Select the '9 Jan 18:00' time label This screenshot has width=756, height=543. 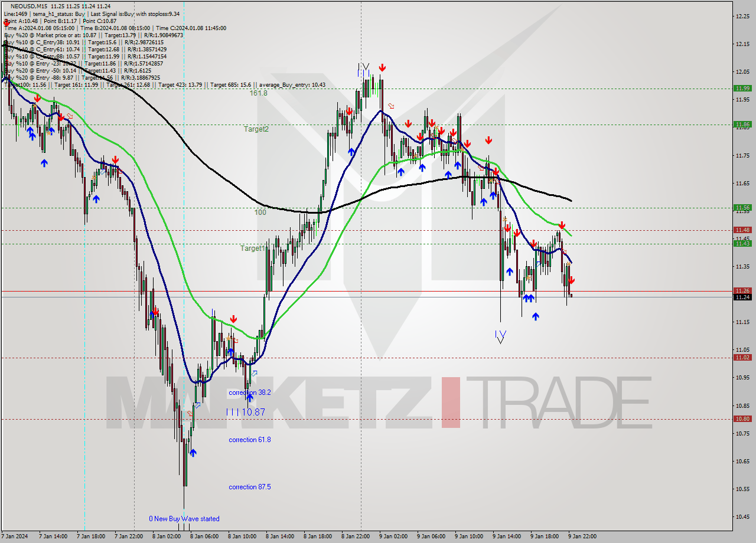coord(545,537)
